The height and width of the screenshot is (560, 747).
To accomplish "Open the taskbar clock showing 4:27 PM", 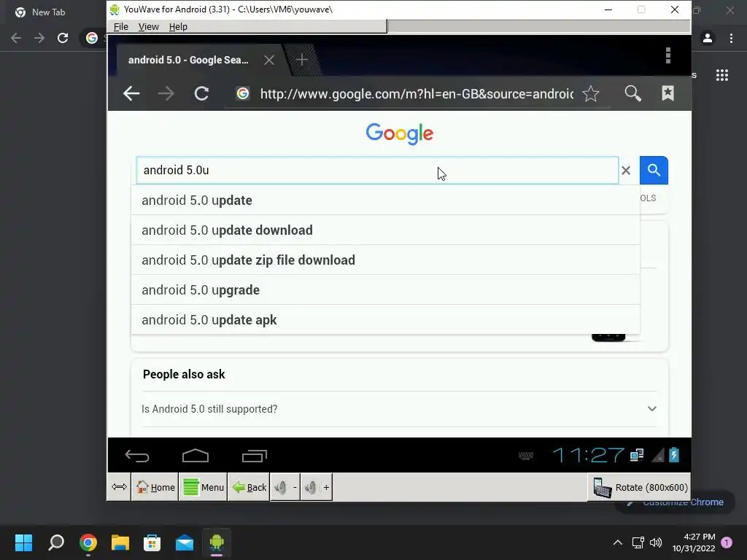I will point(694,542).
